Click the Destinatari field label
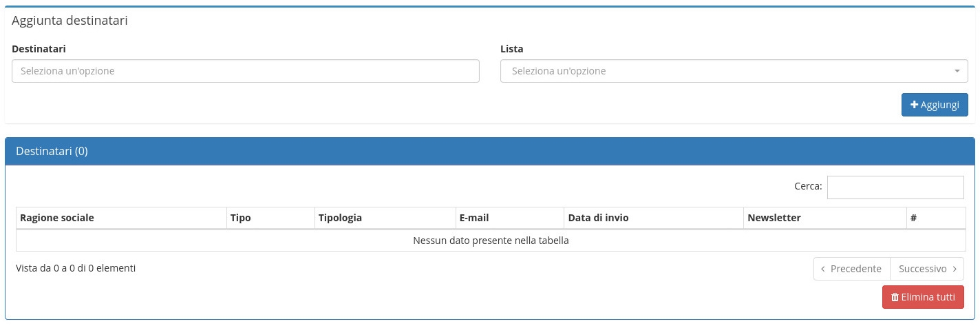 pos(39,49)
